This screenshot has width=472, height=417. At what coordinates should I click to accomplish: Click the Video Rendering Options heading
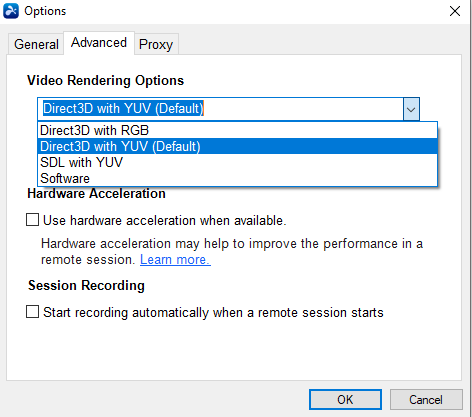click(x=105, y=80)
